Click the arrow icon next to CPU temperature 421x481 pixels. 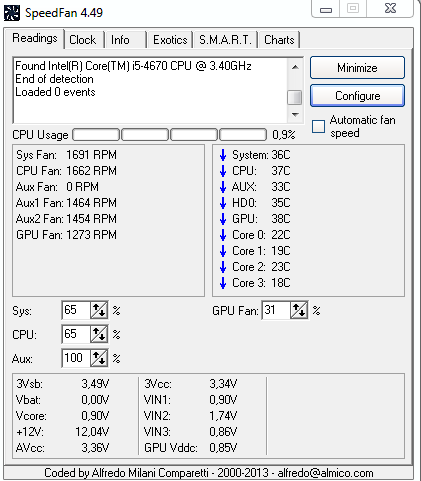point(223,171)
